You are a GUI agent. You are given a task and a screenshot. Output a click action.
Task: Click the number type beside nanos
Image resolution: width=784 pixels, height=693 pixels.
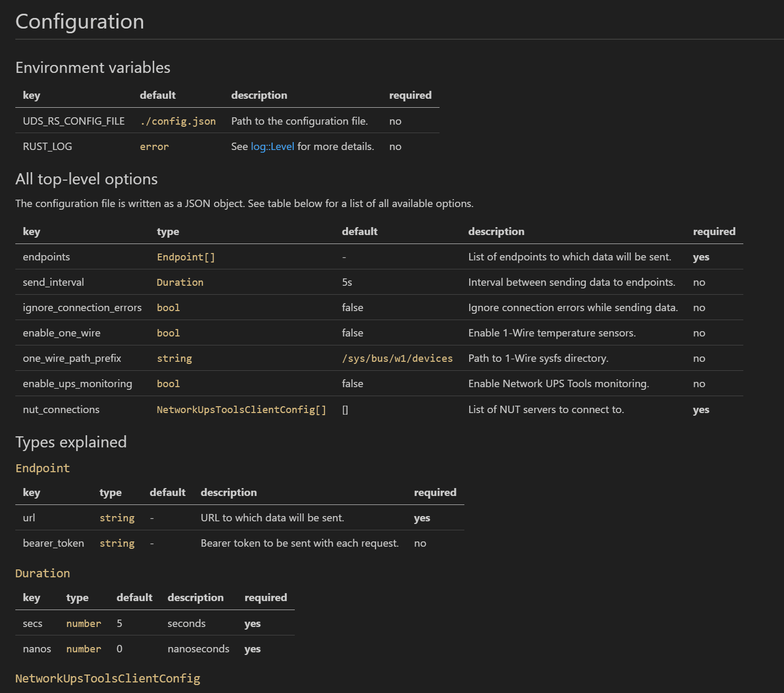pyautogui.click(x=83, y=649)
